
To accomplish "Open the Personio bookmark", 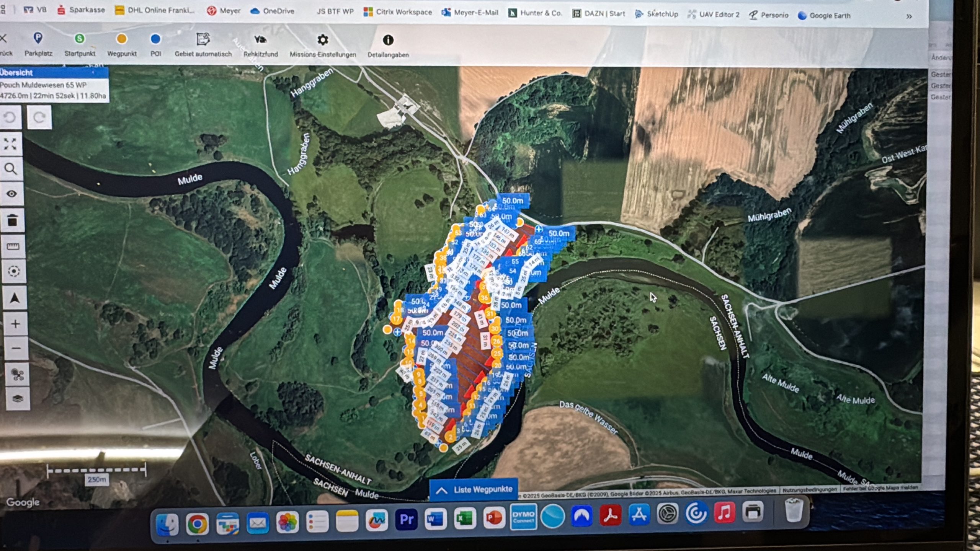I will 769,15.
